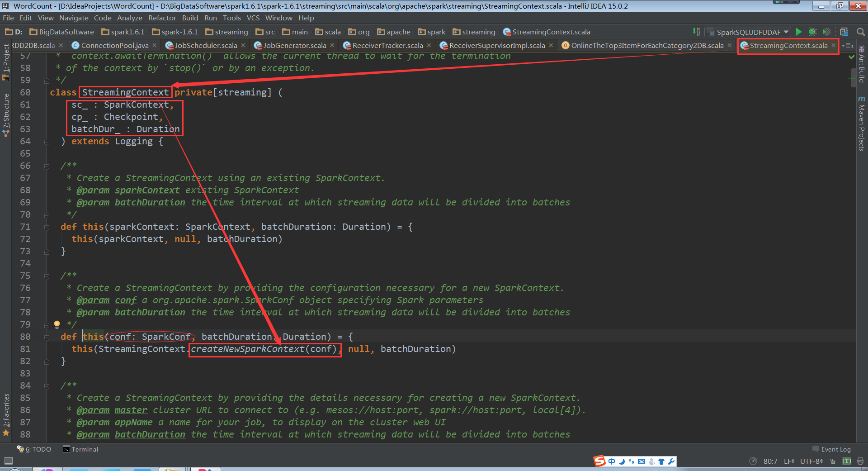Click the spark1.6.1 breadcrumb folder

(123, 32)
